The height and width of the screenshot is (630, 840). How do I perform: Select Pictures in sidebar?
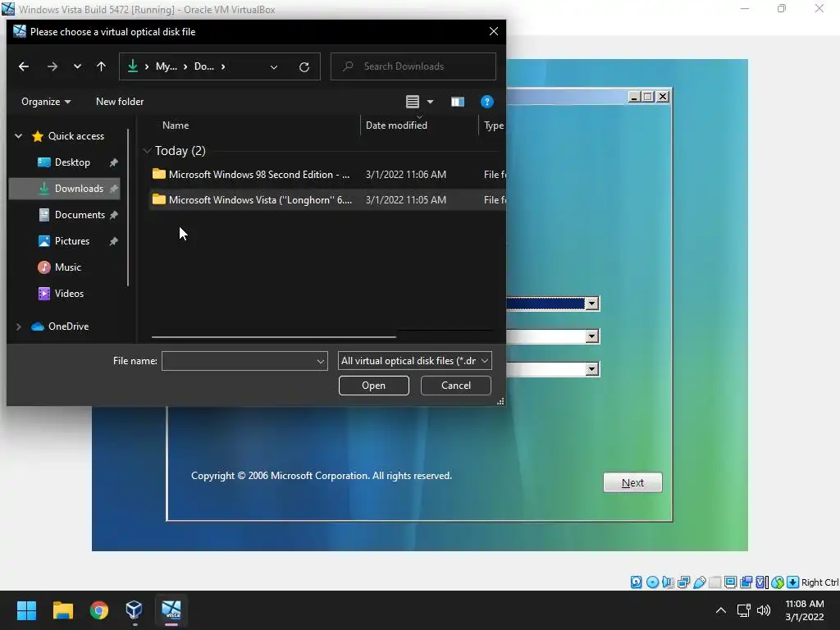[x=72, y=241]
